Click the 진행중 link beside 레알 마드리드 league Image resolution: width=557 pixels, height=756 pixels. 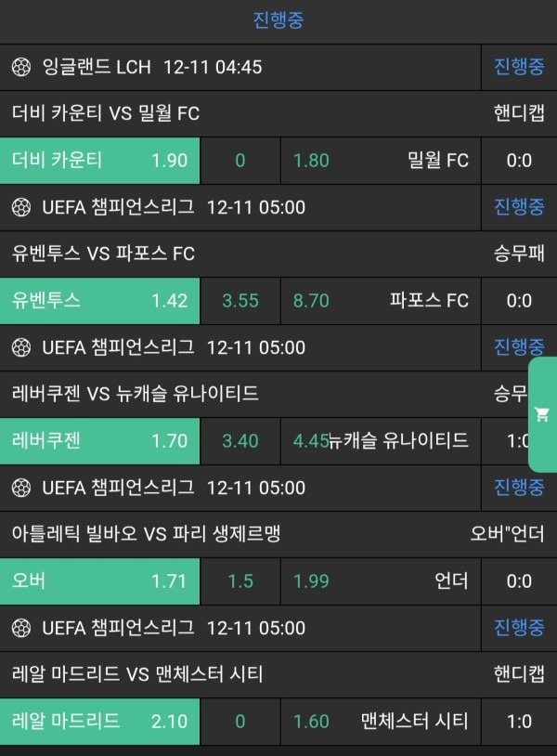tap(518, 629)
